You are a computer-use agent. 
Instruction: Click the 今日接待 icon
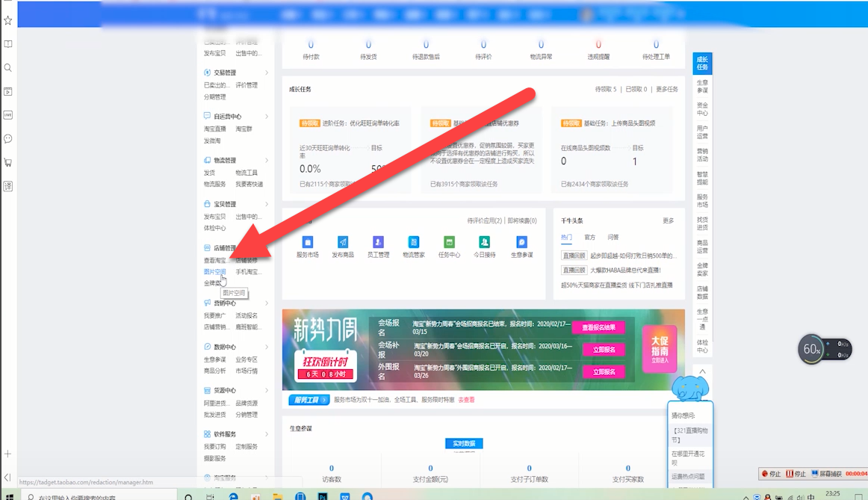(485, 242)
